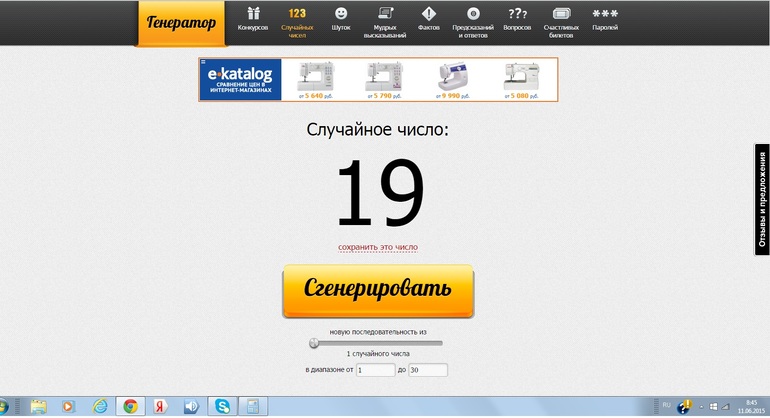Screen dimensions: 770x418
Task: Open the Отзывы и предложения side tab
Action: [x=762, y=200]
